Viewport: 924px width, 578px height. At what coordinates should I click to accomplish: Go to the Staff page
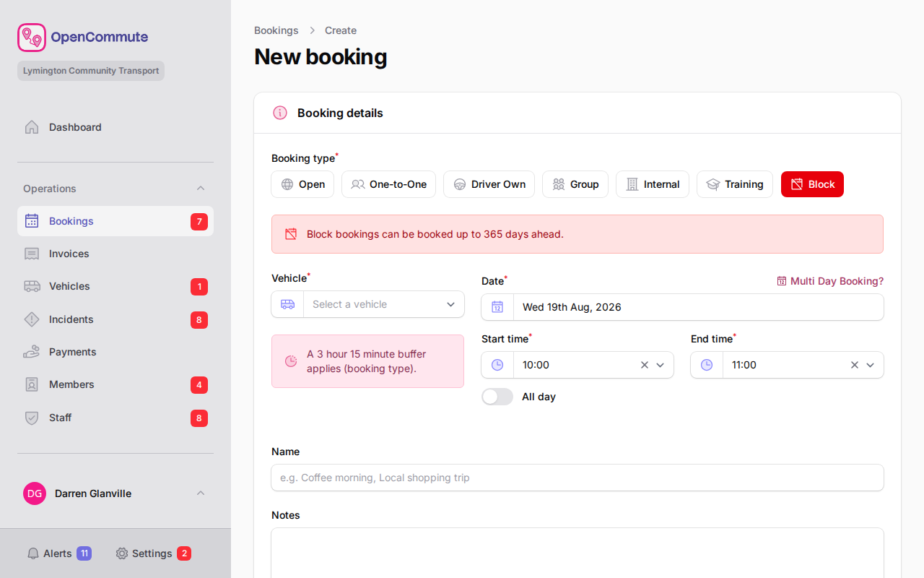(x=115, y=418)
